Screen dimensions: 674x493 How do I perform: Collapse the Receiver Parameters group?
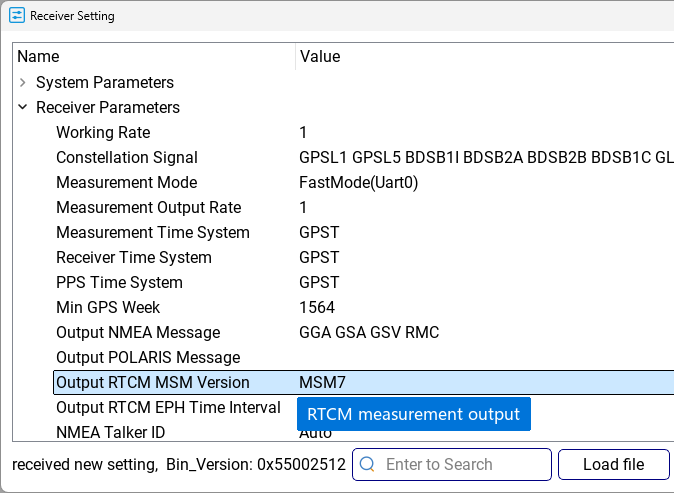23,107
